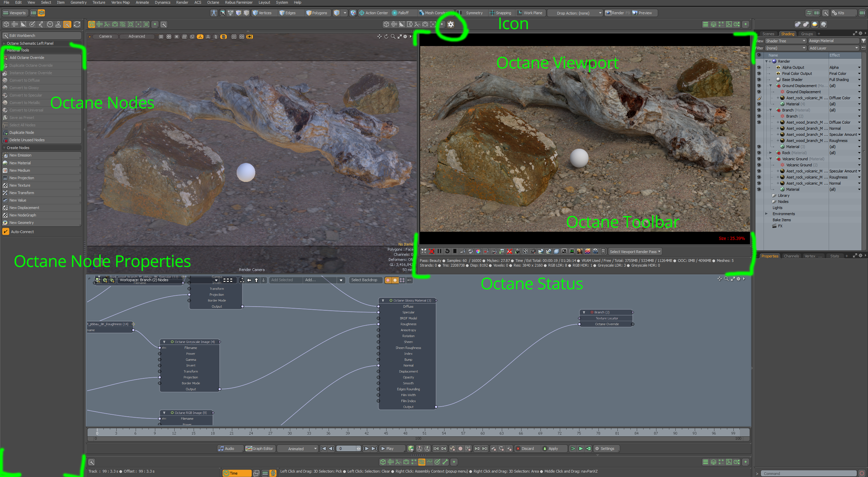Screen dimensions: 868x477
Task: Collapse the Octane Glossy Material node
Action: click(383, 300)
